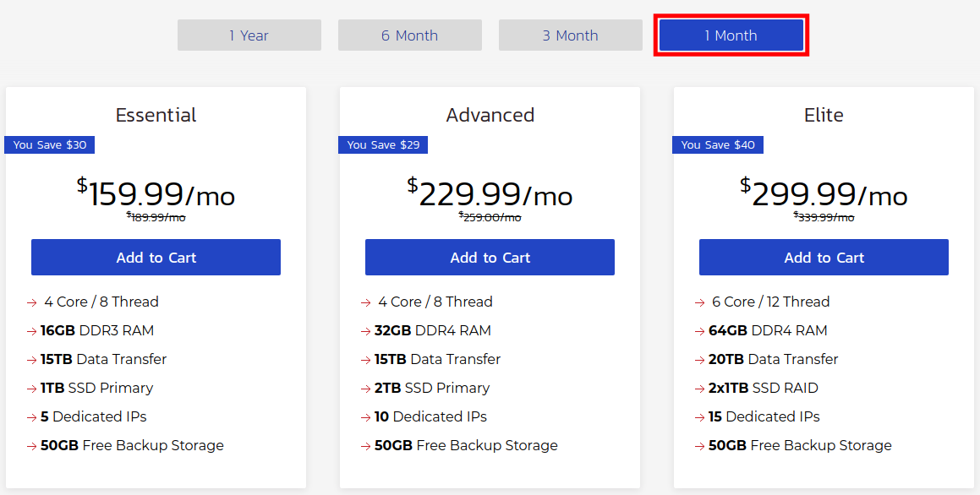Click the arrow icon beside 16GB DDR3 RAM
This screenshot has height=495, width=980.
click(x=32, y=331)
